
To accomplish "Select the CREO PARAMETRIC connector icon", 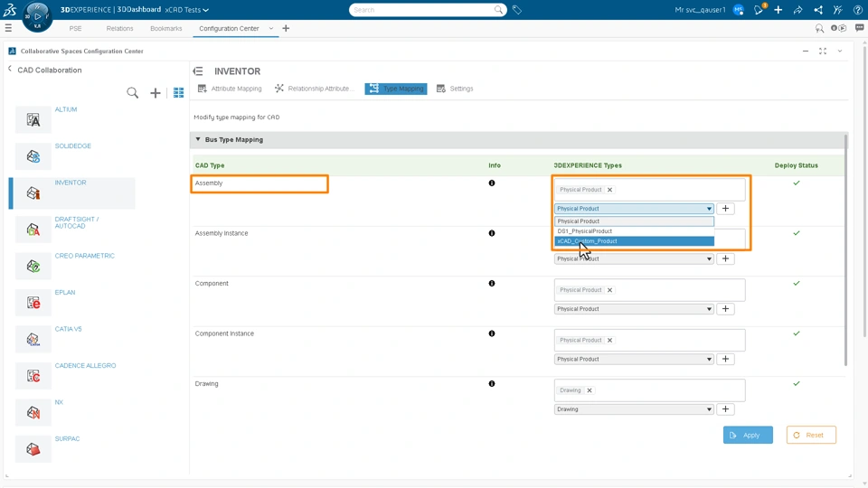I will [33, 266].
